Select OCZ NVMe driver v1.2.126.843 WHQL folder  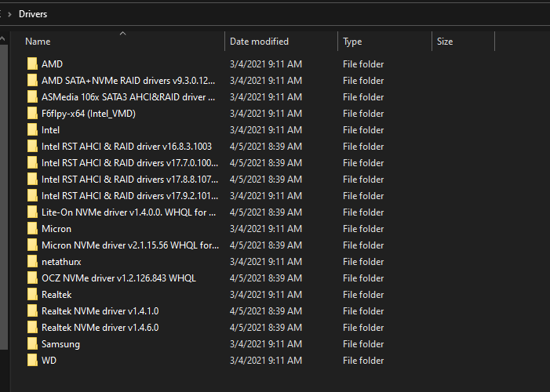click(118, 278)
